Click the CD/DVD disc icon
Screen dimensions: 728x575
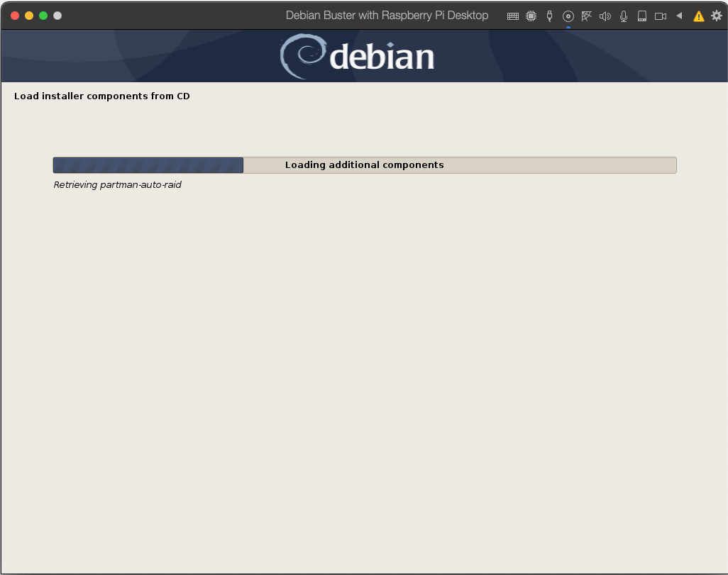[x=568, y=16]
